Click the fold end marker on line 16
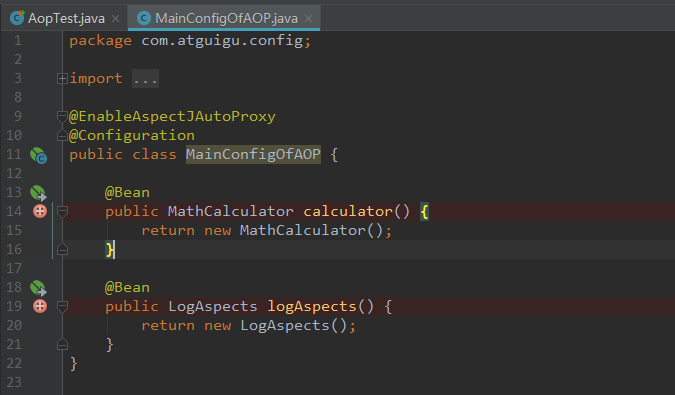 coord(62,250)
